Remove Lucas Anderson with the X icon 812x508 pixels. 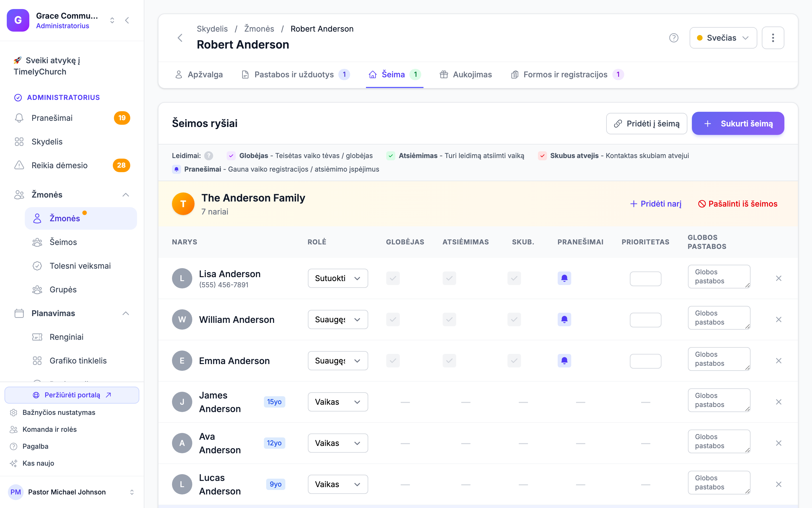pos(779,485)
